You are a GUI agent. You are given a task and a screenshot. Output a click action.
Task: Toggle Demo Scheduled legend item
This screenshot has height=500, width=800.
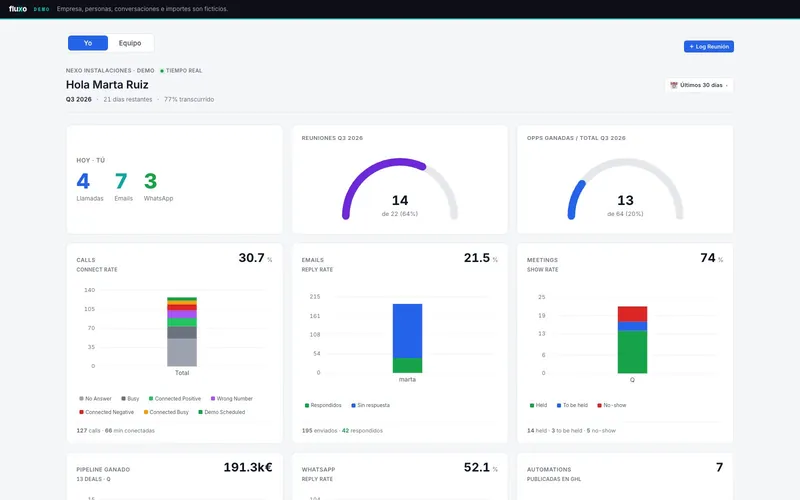click(x=221, y=412)
